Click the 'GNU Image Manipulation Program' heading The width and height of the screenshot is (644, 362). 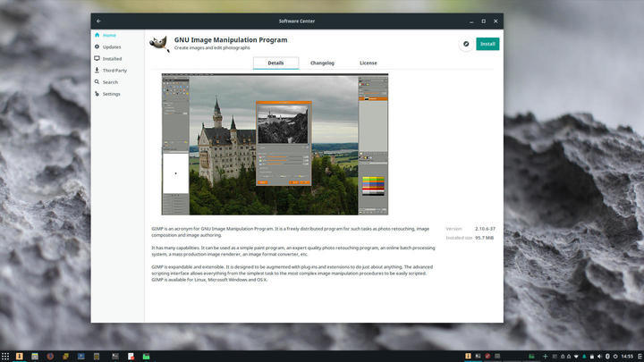(231, 40)
